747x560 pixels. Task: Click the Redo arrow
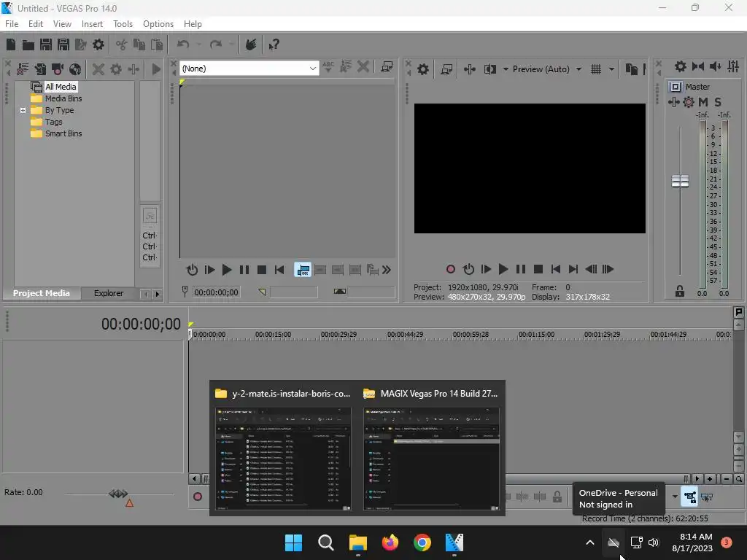pos(216,44)
